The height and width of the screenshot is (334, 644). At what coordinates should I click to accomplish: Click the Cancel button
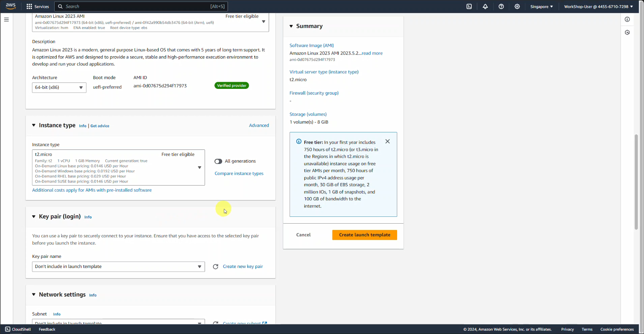(303, 235)
